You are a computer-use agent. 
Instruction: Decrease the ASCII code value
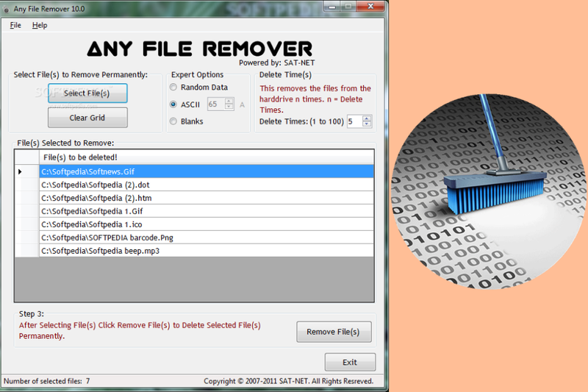[x=229, y=107]
